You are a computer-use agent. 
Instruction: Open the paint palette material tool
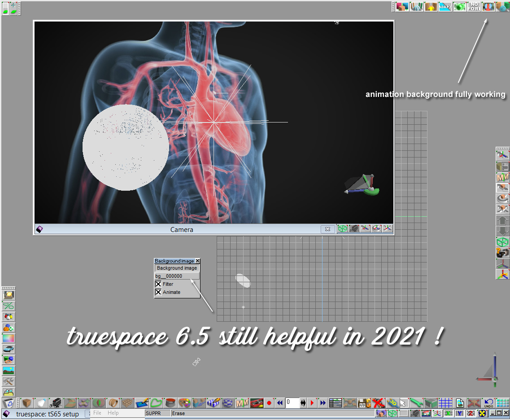pyautogui.click(x=184, y=403)
